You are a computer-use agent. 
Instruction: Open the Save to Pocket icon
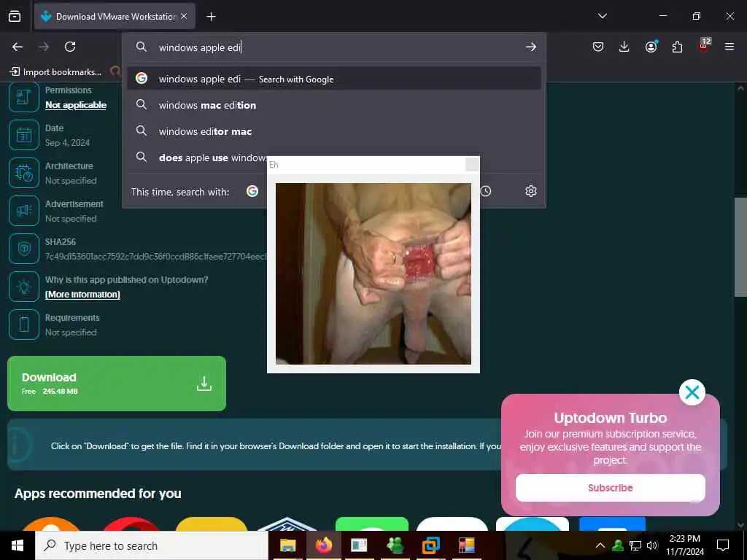point(598,47)
